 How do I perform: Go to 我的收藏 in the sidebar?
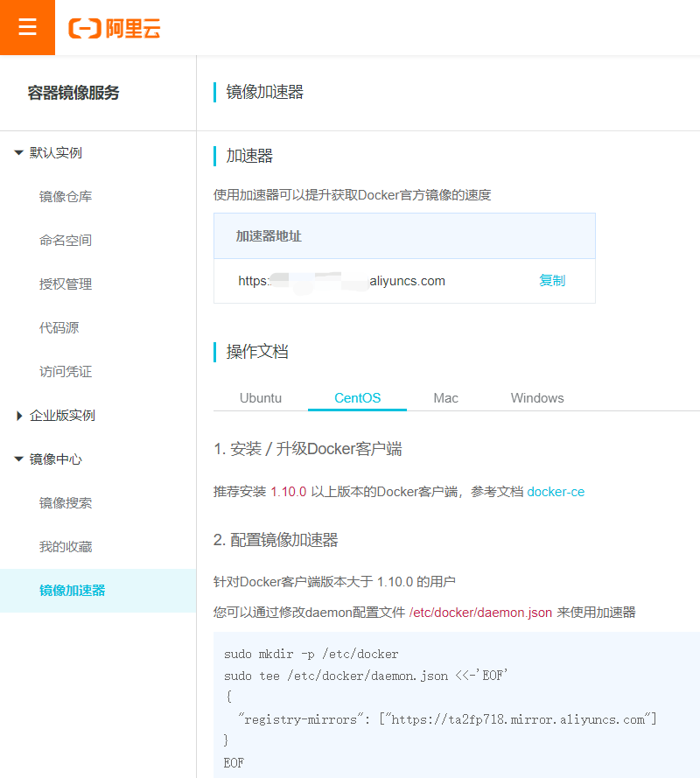tap(66, 546)
